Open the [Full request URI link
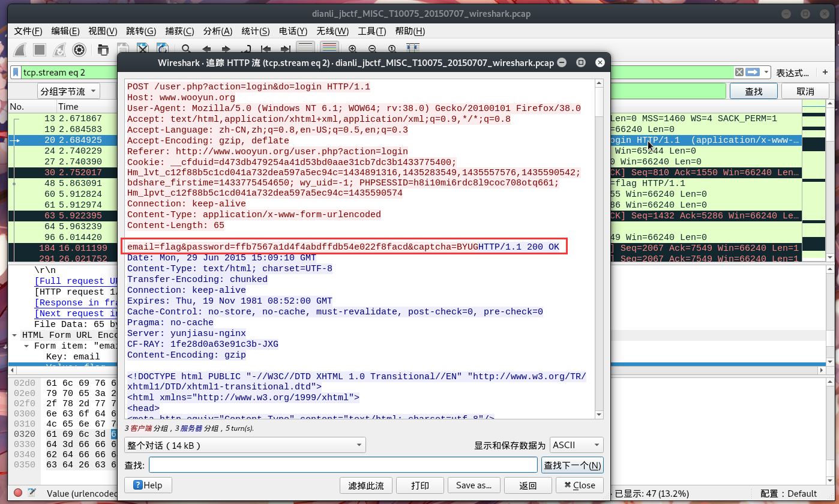The height and width of the screenshot is (504, 839). point(76,281)
